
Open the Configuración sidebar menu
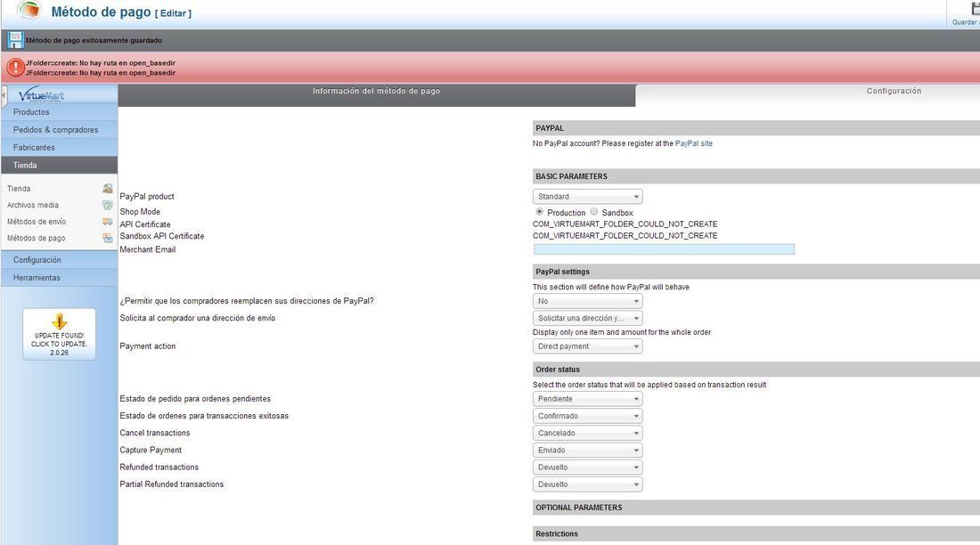point(60,260)
